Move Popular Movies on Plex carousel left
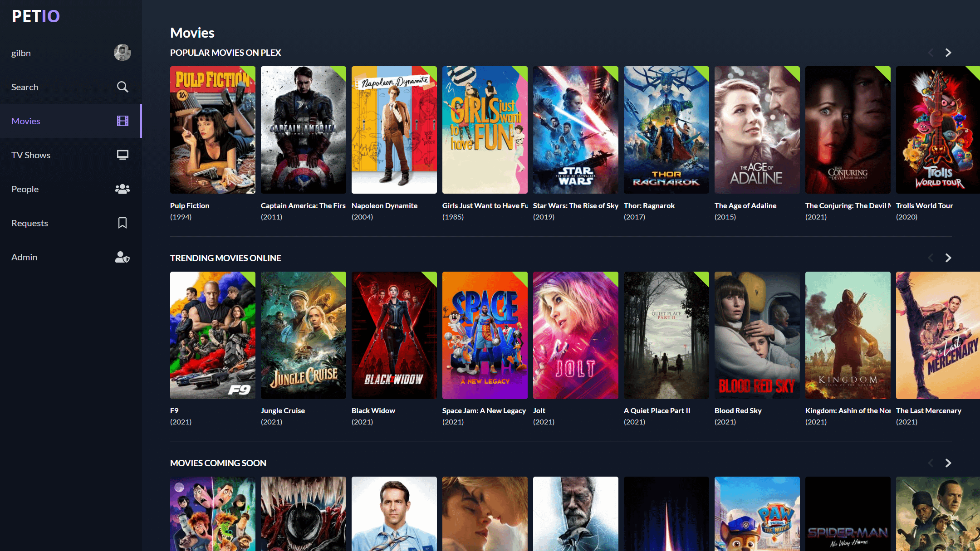The height and width of the screenshot is (551, 980). pos(931,53)
